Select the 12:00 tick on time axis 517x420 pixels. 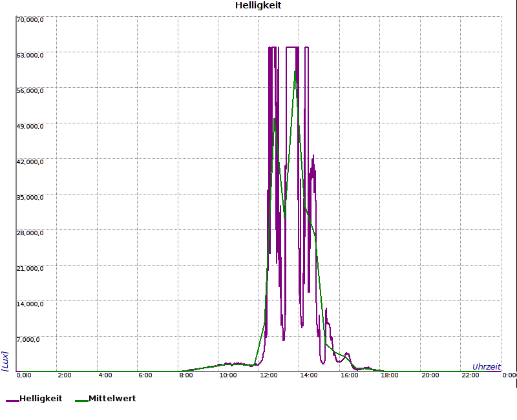268,375
